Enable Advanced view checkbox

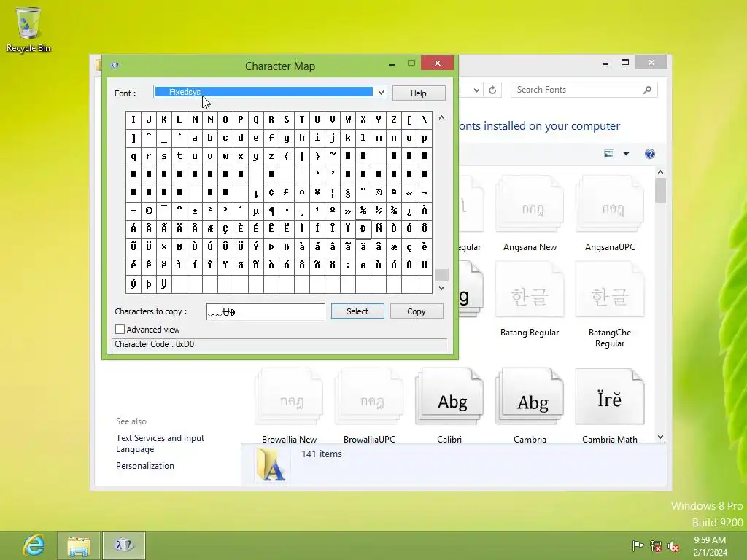click(x=120, y=329)
